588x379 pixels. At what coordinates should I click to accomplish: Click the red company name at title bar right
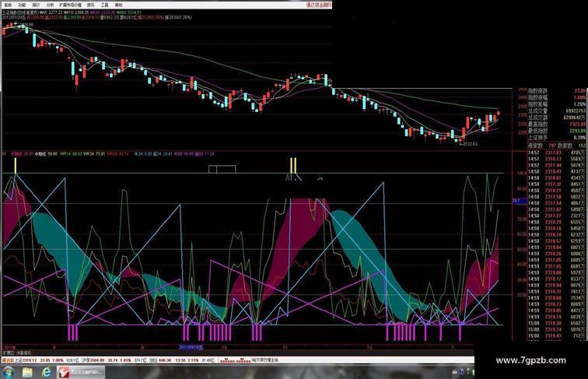(x=319, y=5)
